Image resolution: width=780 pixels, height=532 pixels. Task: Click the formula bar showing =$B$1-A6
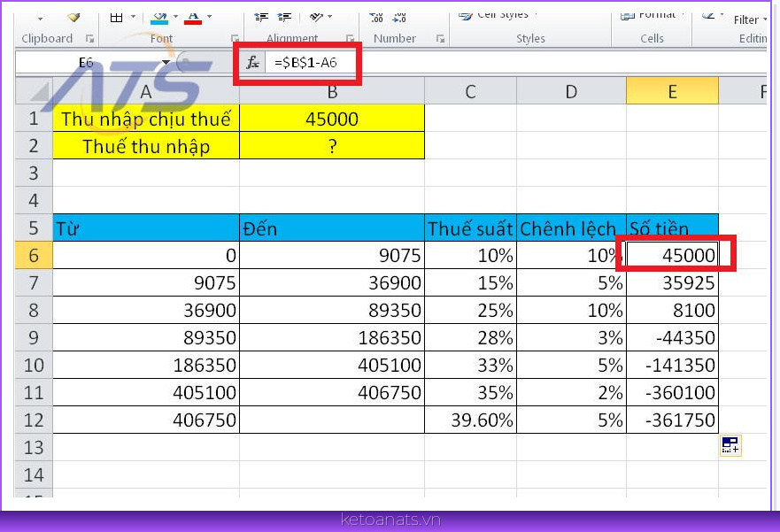point(517,63)
